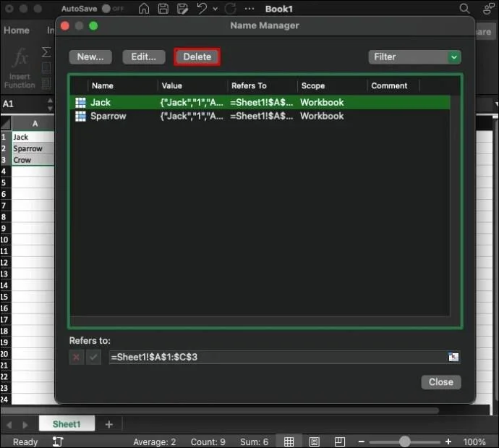Open the Filter dropdown
This screenshot has width=499, height=448.
click(414, 56)
